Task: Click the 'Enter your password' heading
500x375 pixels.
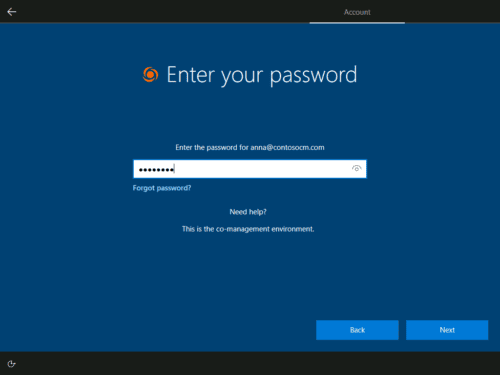Action: (x=262, y=75)
